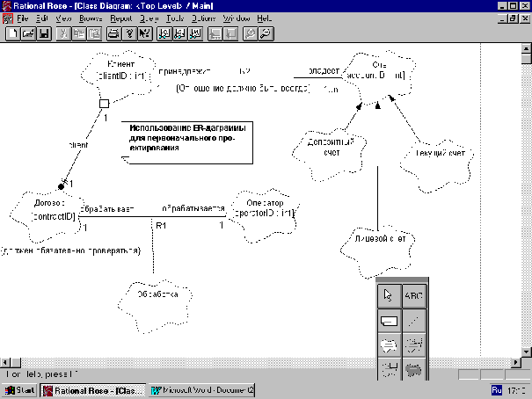Open the Report menu
The width and height of the screenshot is (532, 399).
tap(121, 18)
